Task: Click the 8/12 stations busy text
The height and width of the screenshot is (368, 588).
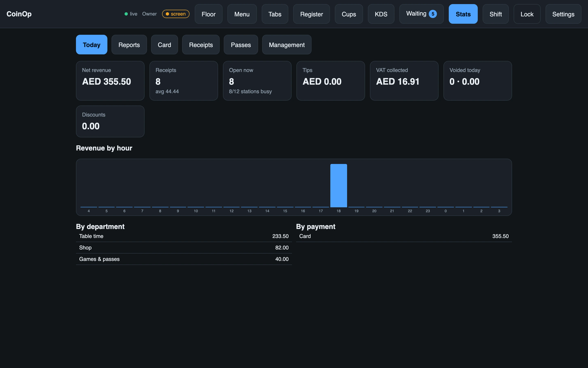Action: 250,92
